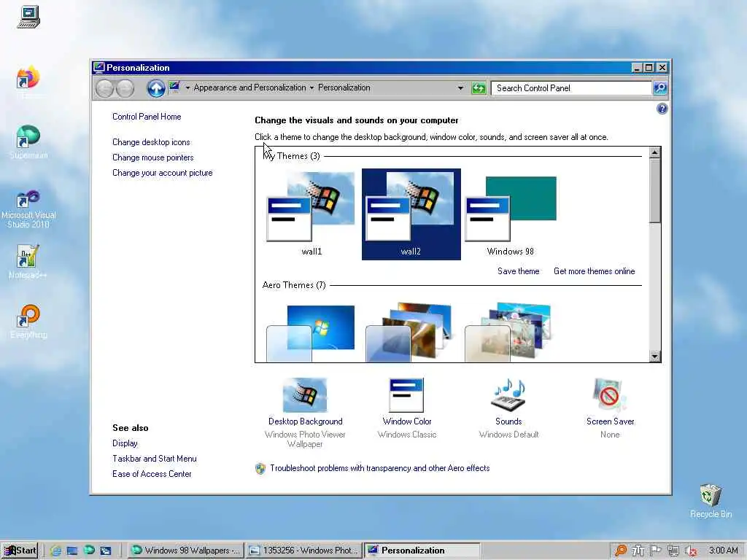Launch Microsoft Visual Studio 2010 shortcut

[x=28, y=199]
